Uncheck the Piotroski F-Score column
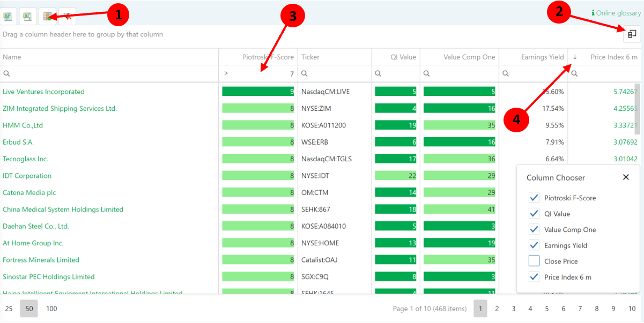The width and height of the screenshot is (644, 323). (x=534, y=197)
